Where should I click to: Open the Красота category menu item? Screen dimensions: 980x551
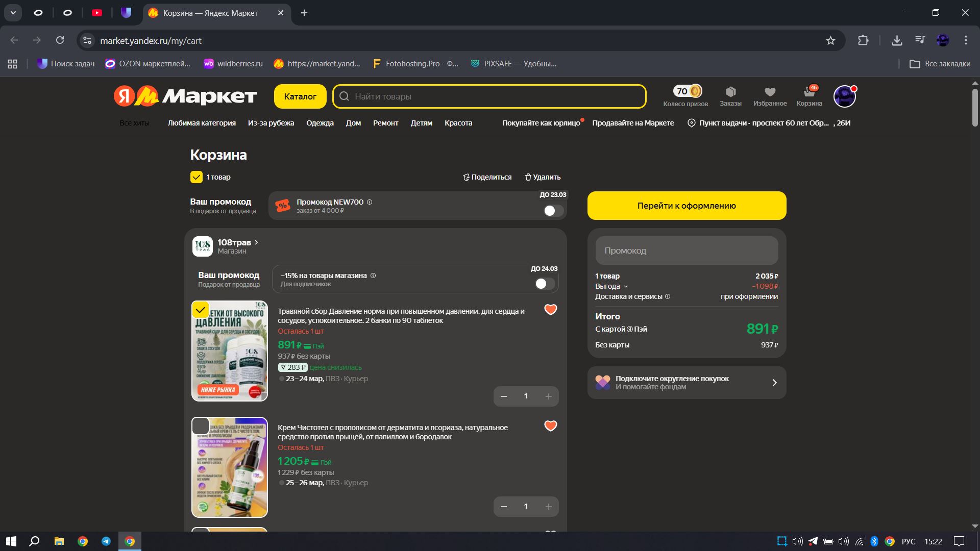coord(458,123)
